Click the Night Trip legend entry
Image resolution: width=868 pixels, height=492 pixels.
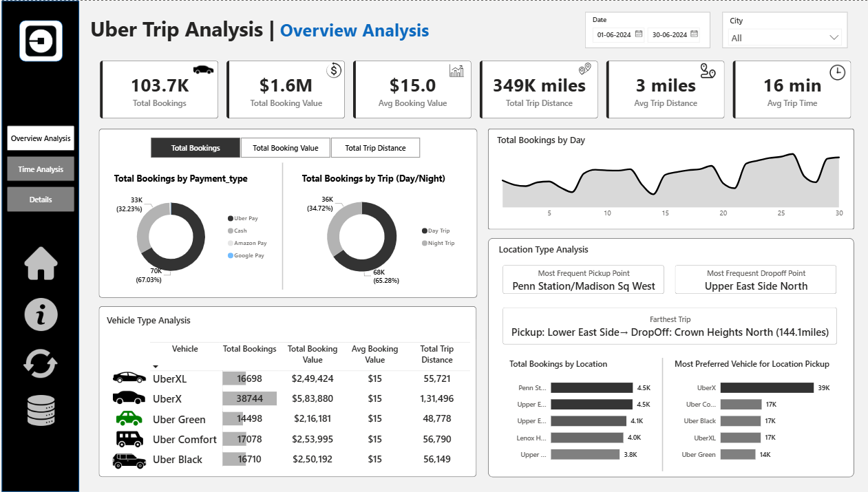click(438, 243)
